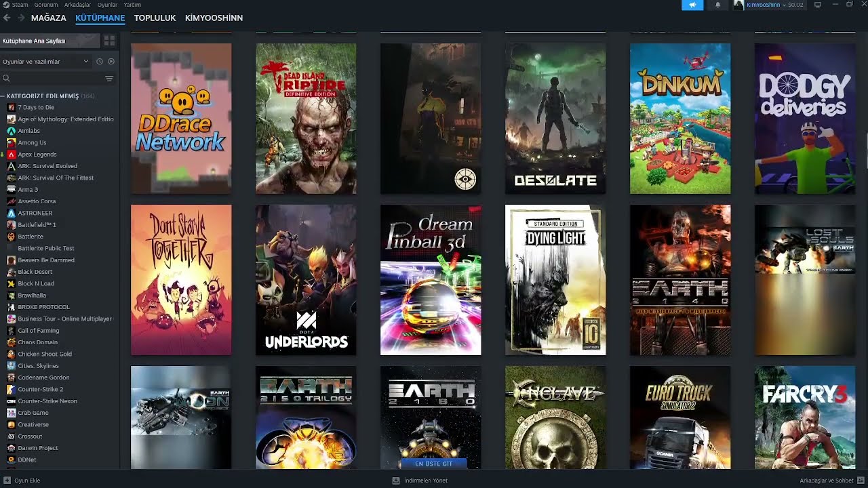Click Oyun Ekle at bottom left
The image size is (868, 488).
coord(22,481)
